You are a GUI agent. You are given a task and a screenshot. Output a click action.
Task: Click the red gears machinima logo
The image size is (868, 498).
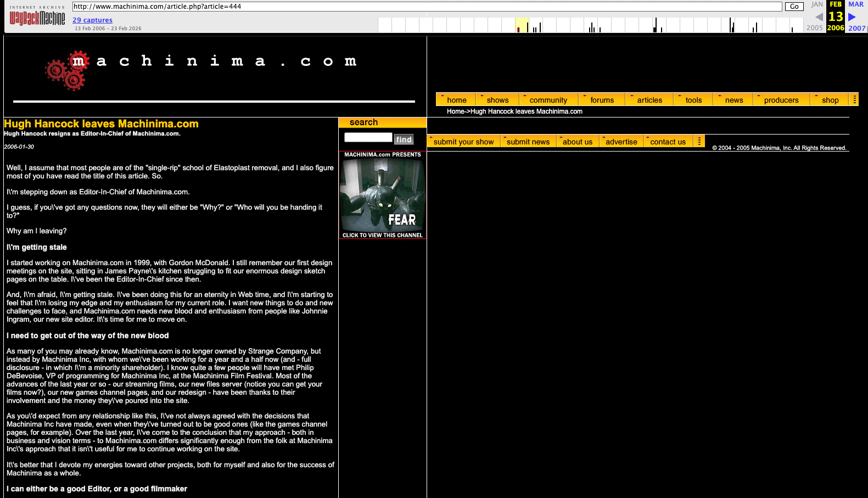point(66,70)
